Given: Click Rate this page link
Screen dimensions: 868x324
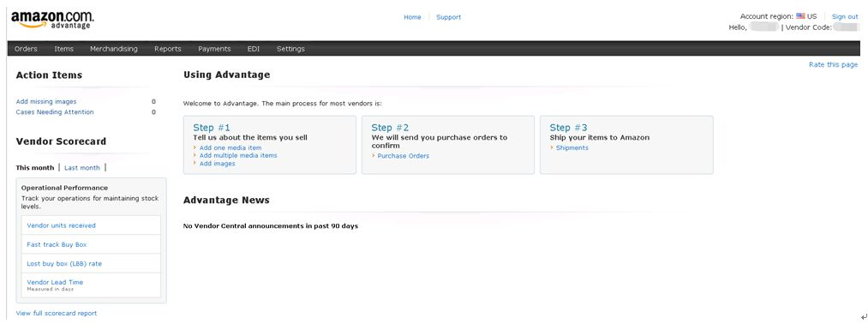Looking at the screenshot, I should click(x=833, y=65).
